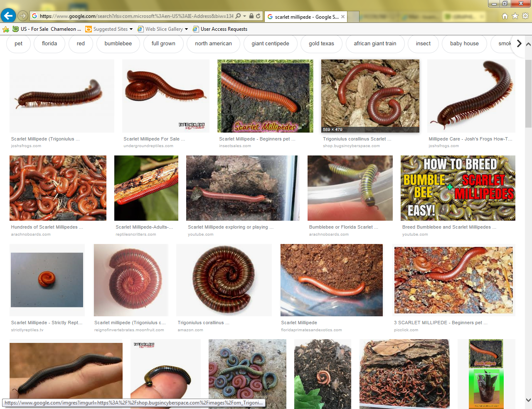Open the How To Breed Bumblebee thumbnail
The image size is (532, 409).
pos(458,188)
